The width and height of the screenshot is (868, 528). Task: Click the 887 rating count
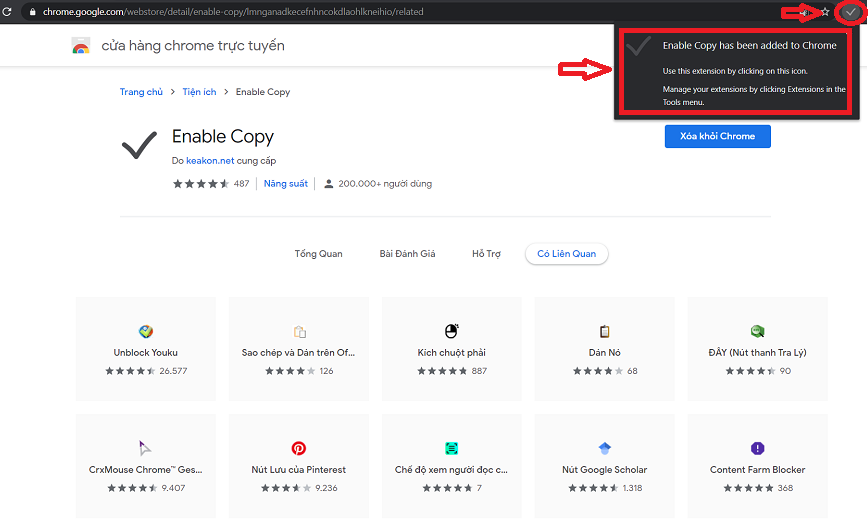click(x=479, y=371)
